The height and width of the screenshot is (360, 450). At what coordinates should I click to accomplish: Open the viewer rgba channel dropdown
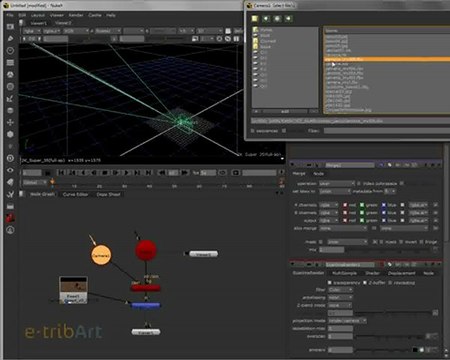click(x=32, y=31)
